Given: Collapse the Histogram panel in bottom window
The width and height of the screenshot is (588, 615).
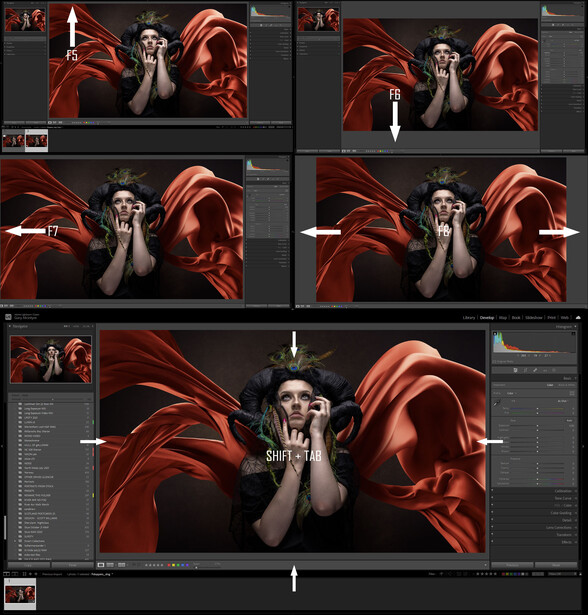Looking at the screenshot, I should click(x=575, y=326).
